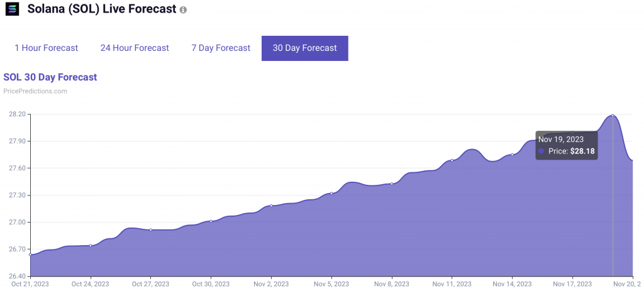Screen dimensions: 644x298
Task: Click the Solana logo icon
Action: [x=13, y=11]
